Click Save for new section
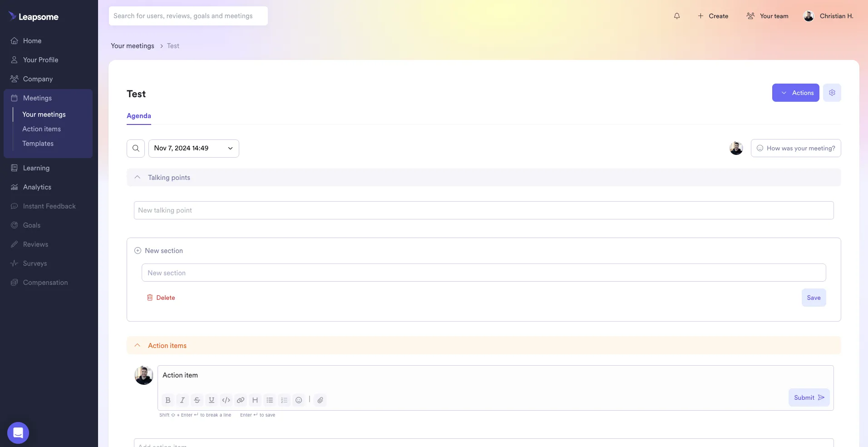 pyautogui.click(x=814, y=298)
